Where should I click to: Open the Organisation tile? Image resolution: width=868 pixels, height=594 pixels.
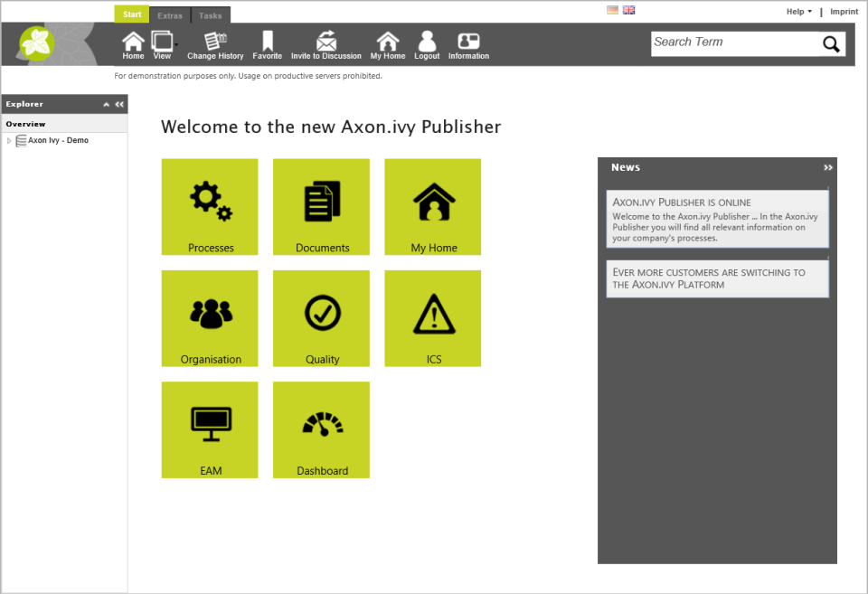[x=210, y=318]
